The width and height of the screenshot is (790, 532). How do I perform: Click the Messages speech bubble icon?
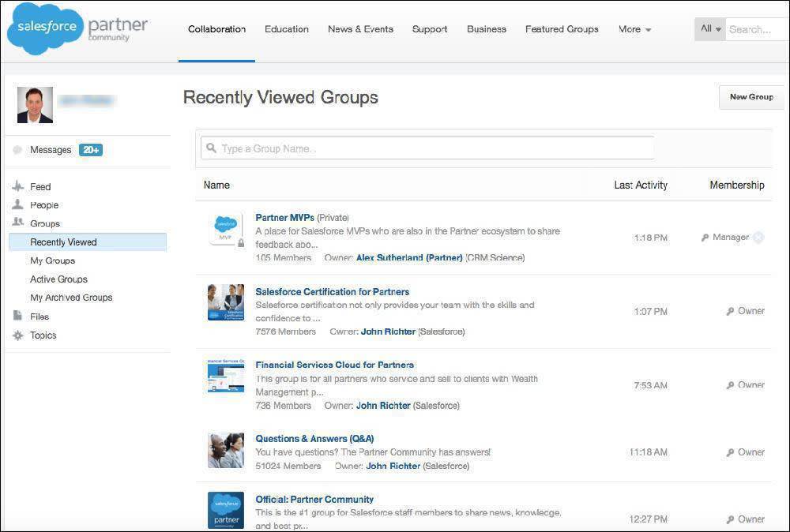point(17,149)
